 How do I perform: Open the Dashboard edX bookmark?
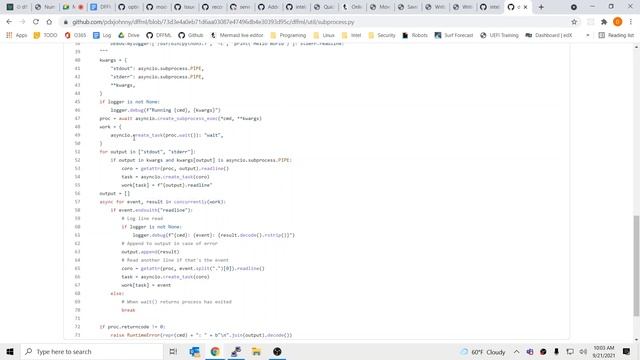pos(549,36)
